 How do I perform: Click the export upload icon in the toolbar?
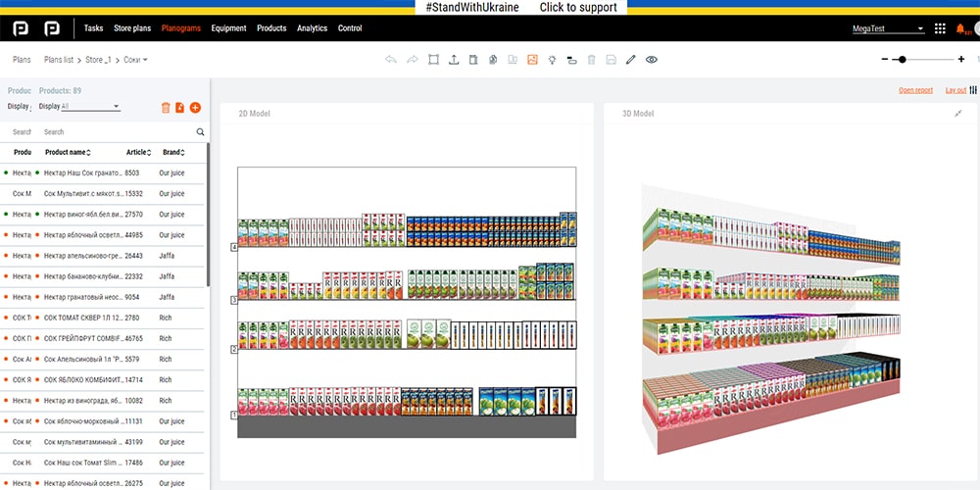[454, 60]
